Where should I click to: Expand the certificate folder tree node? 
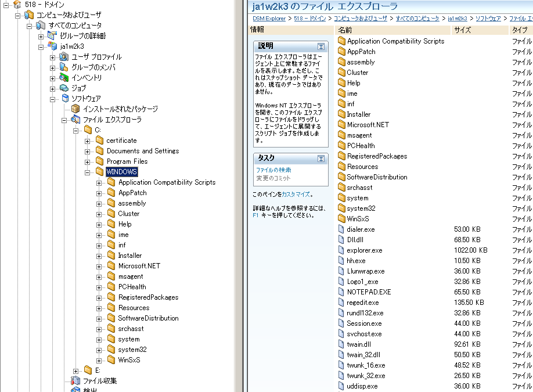click(x=87, y=141)
